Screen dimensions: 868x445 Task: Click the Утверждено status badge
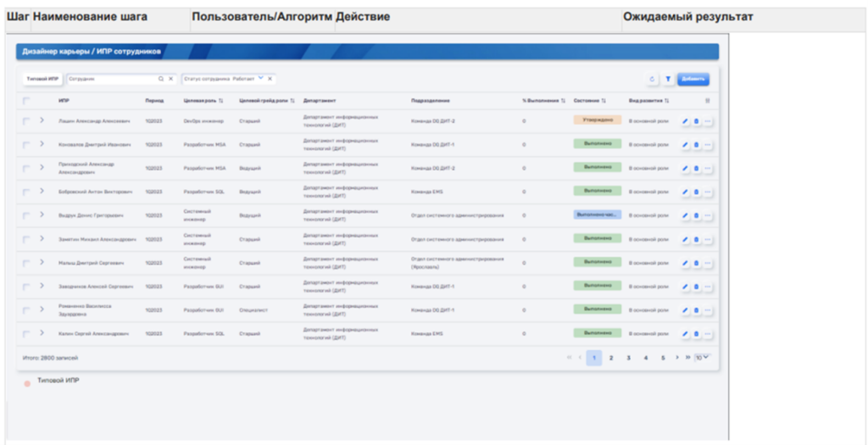click(597, 120)
